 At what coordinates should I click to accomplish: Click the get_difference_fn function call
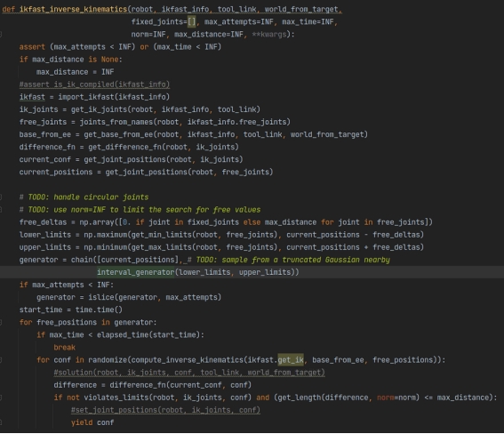(x=124, y=148)
